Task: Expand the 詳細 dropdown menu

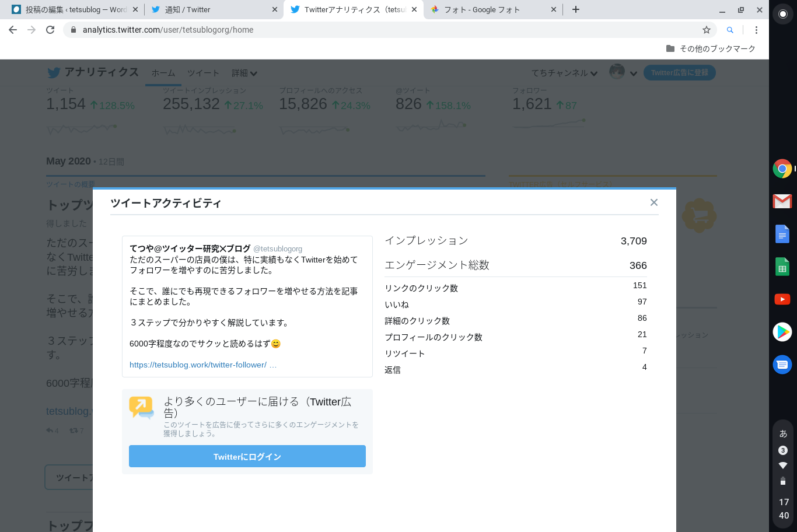Action: tap(244, 73)
